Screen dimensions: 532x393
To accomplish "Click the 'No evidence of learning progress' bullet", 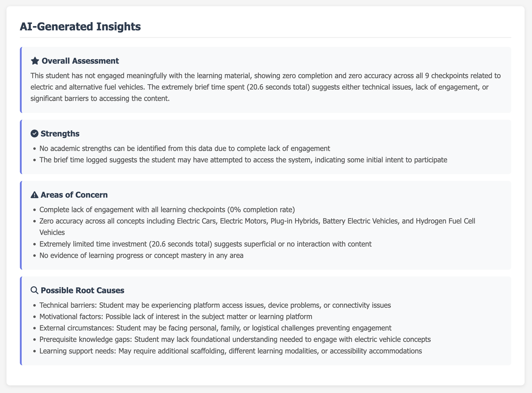I will pyautogui.click(x=141, y=255).
